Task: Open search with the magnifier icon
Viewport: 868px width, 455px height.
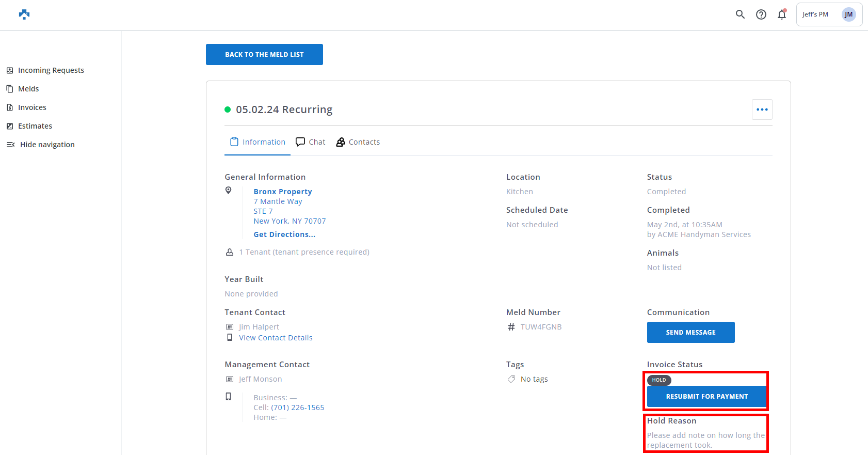Action: pyautogui.click(x=740, y=14)
